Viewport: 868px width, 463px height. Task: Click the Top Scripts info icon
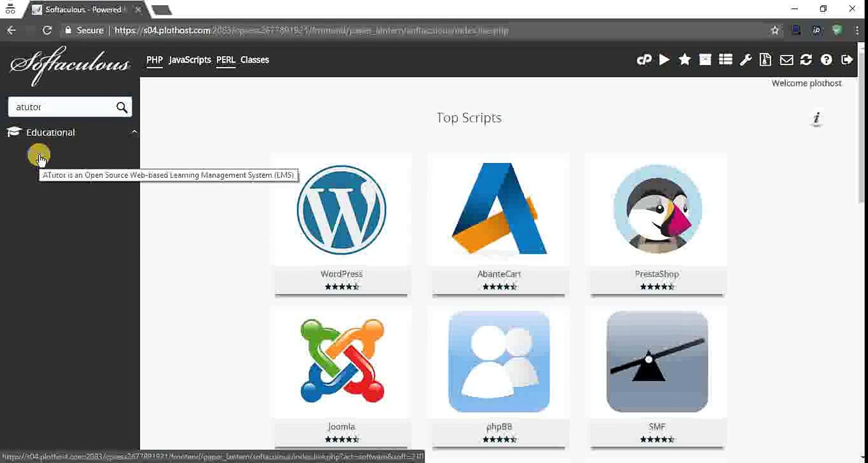click(x=817, y=118)
